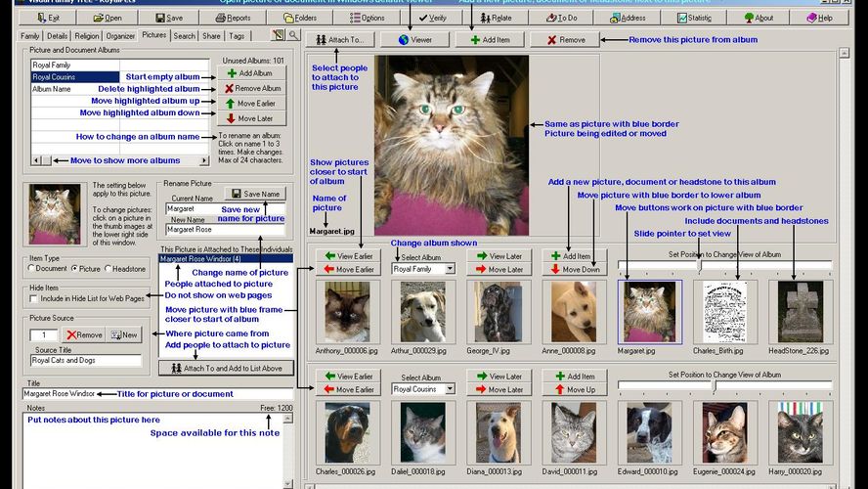Viewport: 868px width, 489px height.
Task: Switch to the Religion tab
Action: click(x=87, y=36)
